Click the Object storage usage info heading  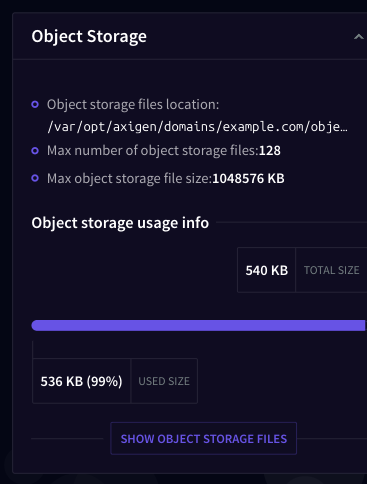click(x=120, y=223)
